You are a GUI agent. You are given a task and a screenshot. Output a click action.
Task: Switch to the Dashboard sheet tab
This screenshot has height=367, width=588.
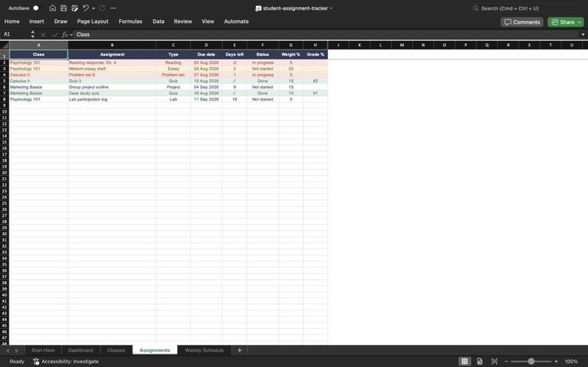point(81,350)
